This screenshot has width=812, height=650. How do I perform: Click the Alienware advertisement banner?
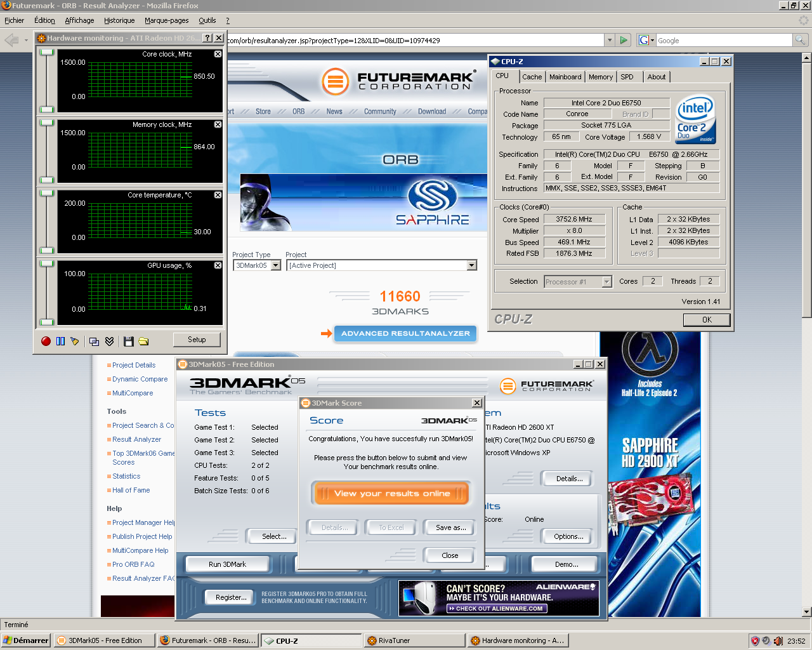(499, 598)
